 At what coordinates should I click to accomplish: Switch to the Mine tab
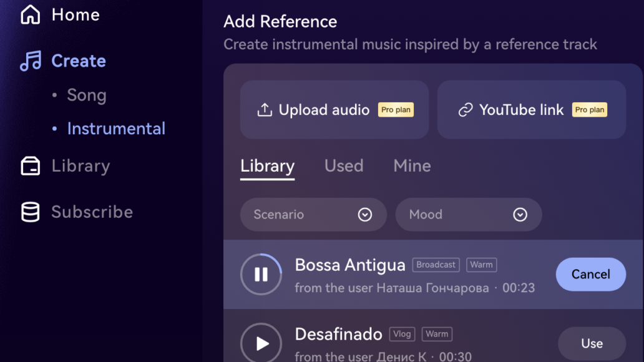click(x=412, y=166)
